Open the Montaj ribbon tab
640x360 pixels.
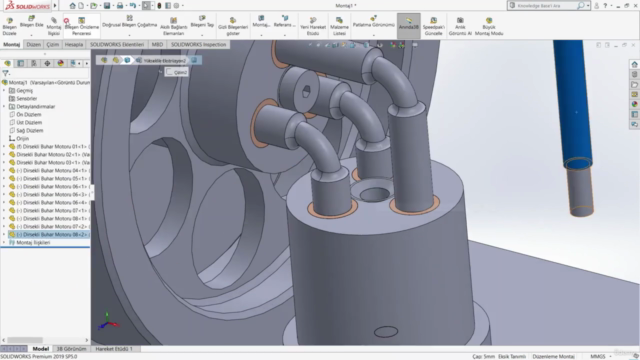[x=11, y=44]
